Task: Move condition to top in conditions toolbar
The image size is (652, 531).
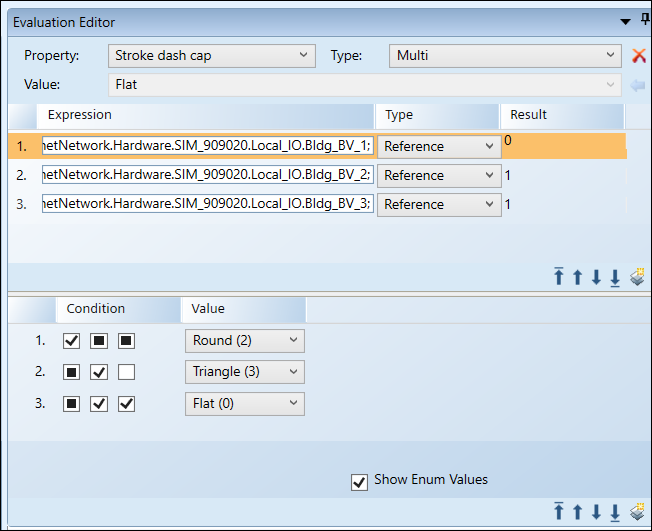Action: click(x=559, y=512)
